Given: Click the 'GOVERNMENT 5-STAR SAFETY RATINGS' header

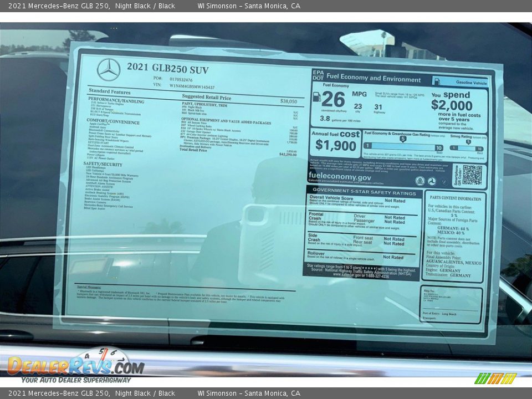Looking at the screenshot, I should pos(364,192).
